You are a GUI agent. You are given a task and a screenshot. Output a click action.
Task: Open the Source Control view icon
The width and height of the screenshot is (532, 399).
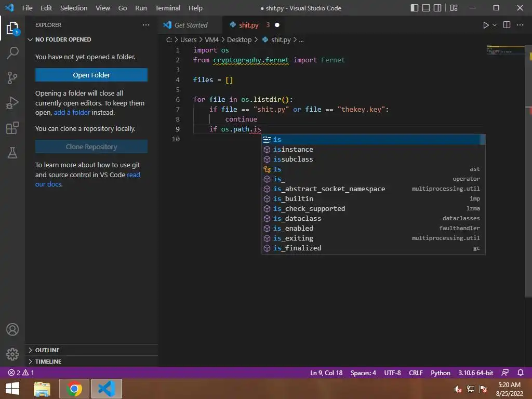click(12, 78)
